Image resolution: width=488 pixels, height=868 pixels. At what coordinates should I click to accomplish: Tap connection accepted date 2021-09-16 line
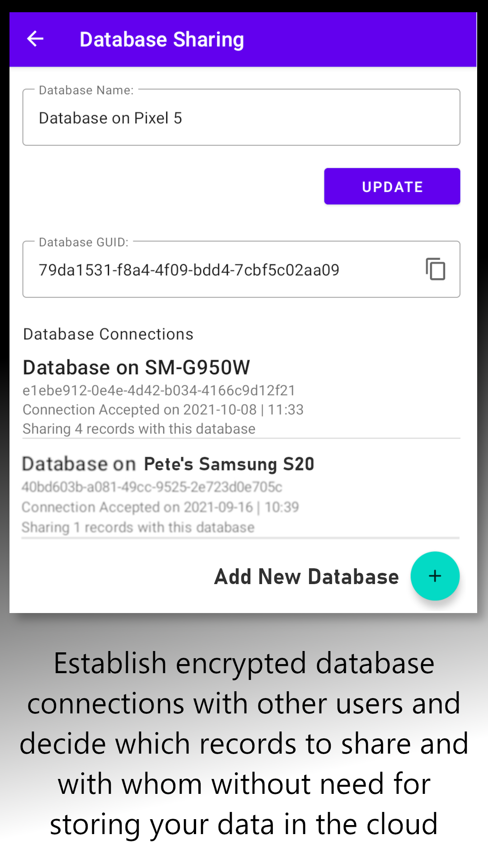(x=160, y=507)
